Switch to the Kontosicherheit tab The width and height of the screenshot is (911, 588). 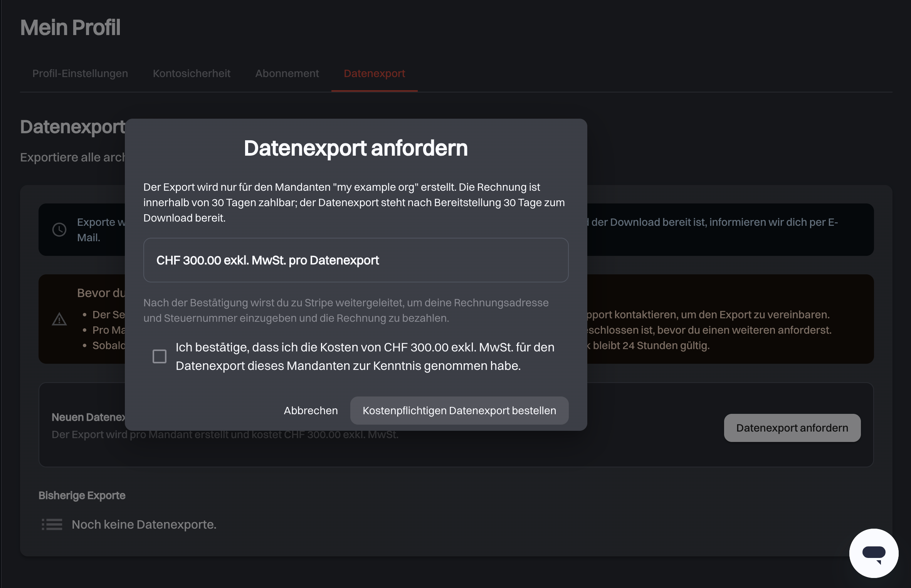click(x=192, y=73)
